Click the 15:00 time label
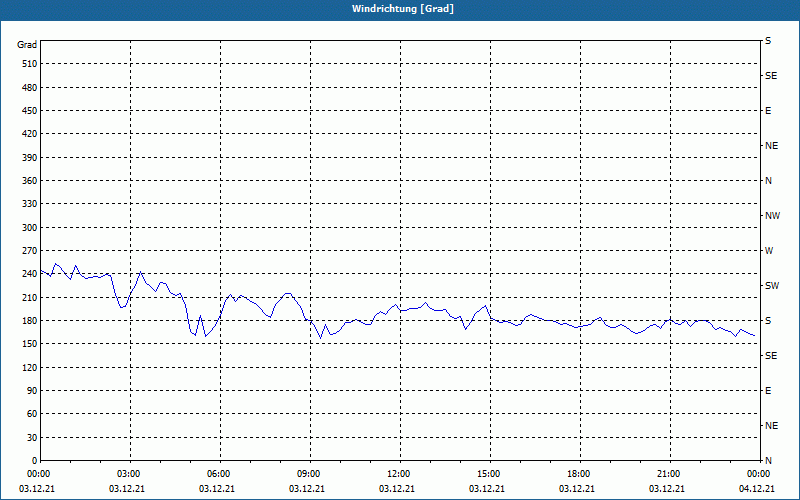 489,474
